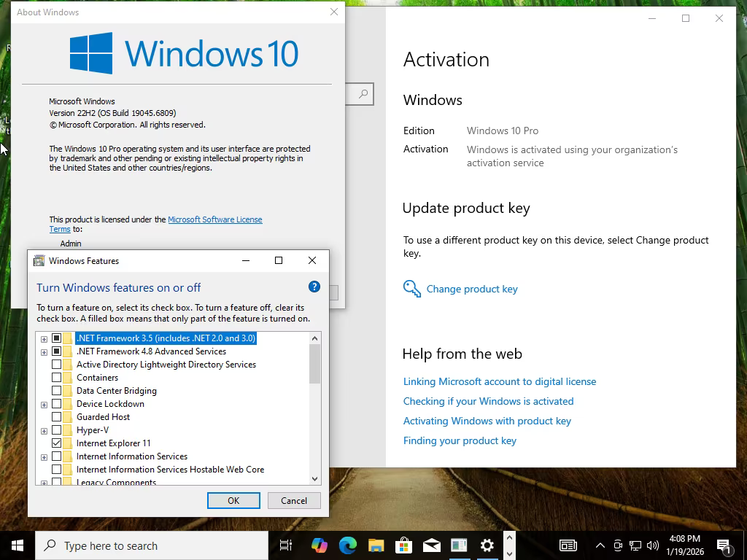747x560 pixels.
Task: Click the taskbar overflow up arrow
Action: pyautogui.click(x=509, y=538)
